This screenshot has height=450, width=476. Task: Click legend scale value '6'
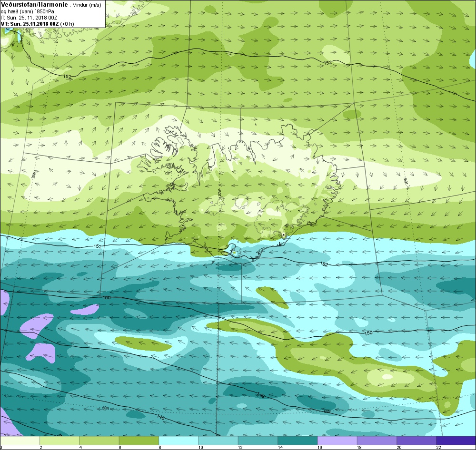coord(120,447)
